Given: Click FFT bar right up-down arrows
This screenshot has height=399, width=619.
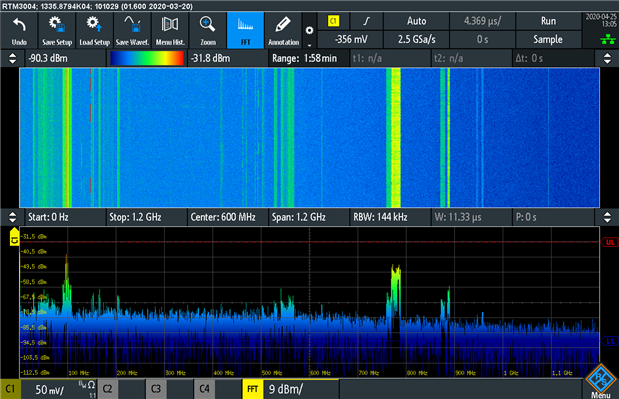Looking at the screenshot, I should (607, 217).
